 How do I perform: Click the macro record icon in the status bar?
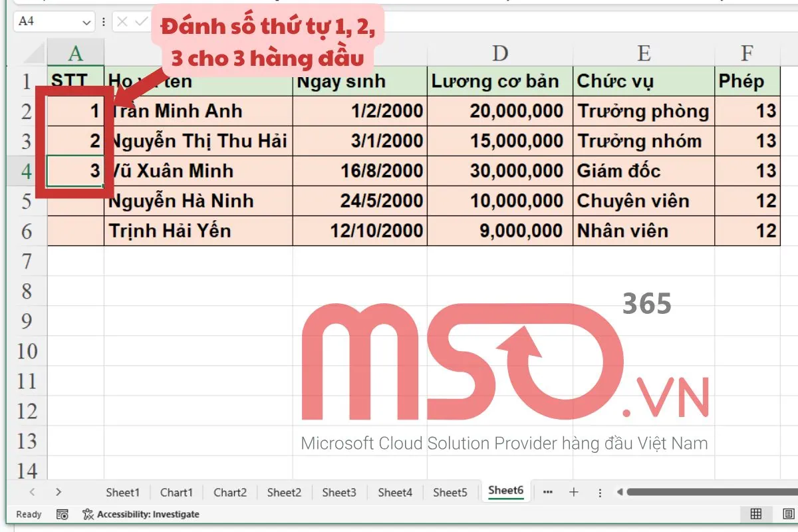(x=63, y=514)
